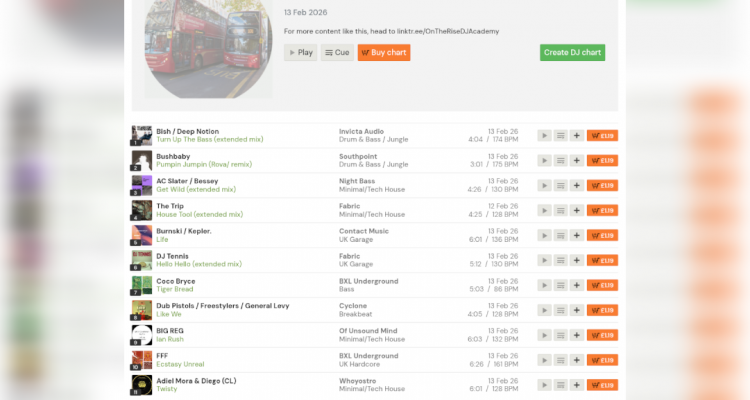Screen dimensions: 750x400
Task: Open the Coco Bryce artist page
Action: click(176, 281)
